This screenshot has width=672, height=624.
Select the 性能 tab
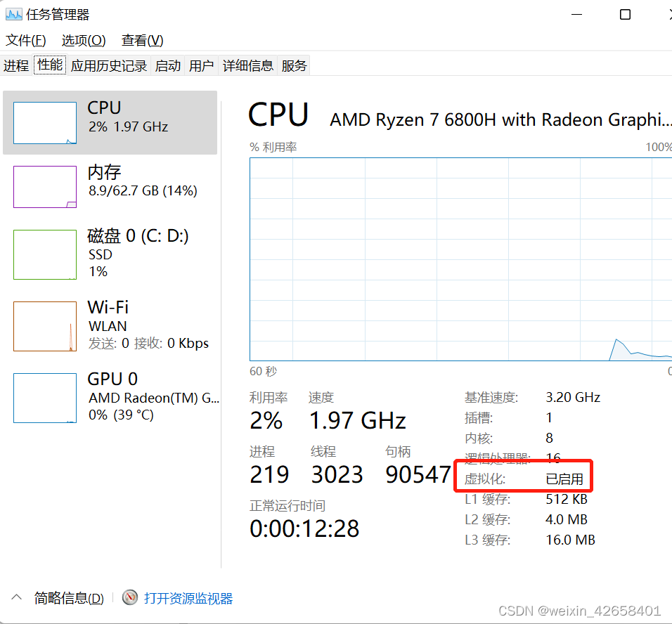pyautogui.click(x=50, y=65)
